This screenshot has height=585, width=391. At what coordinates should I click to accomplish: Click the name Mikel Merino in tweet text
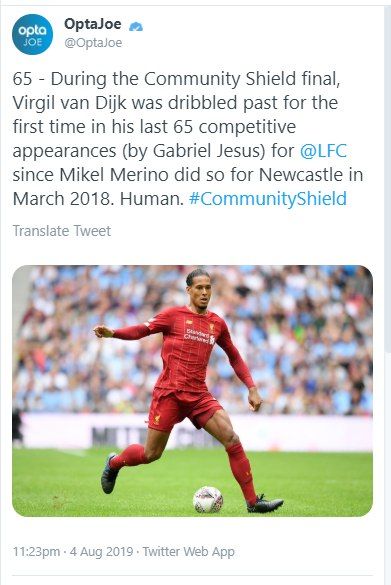pos(114,175)
